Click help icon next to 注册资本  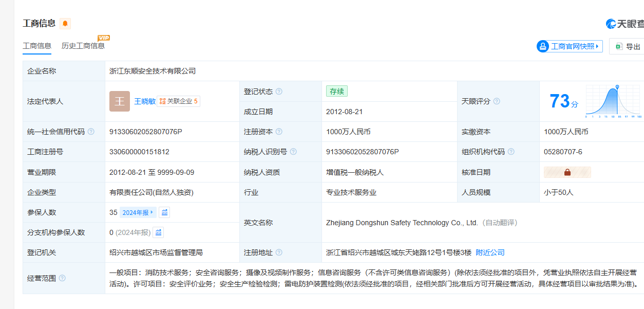(x=279, y=132)
